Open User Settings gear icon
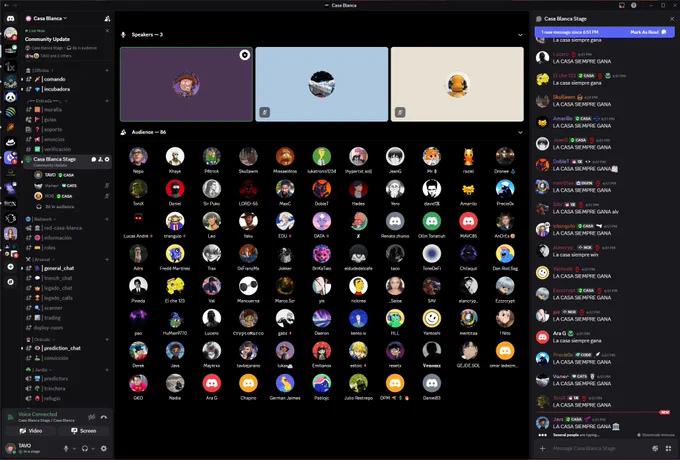 104,448
